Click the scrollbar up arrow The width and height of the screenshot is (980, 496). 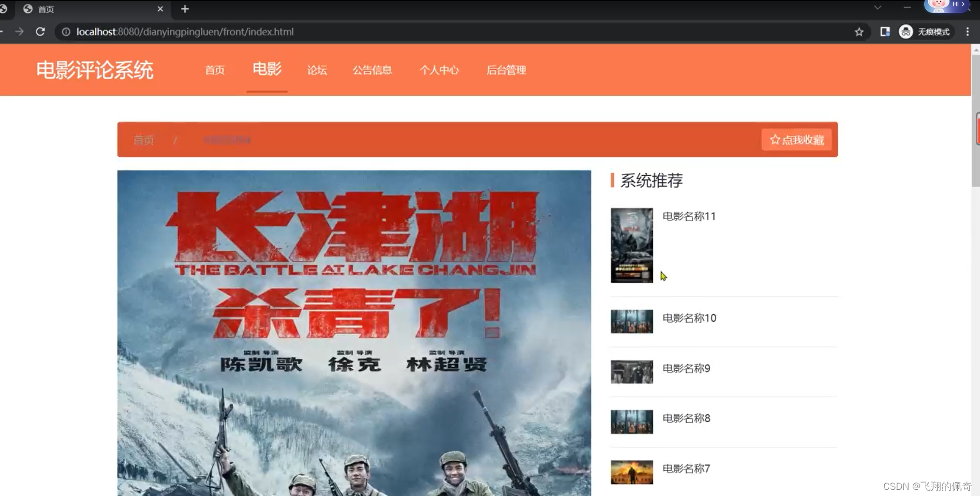pos(975,50)
